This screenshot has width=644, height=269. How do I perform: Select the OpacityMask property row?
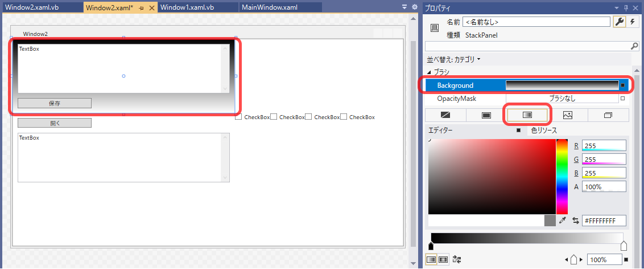tap(527, 99)
